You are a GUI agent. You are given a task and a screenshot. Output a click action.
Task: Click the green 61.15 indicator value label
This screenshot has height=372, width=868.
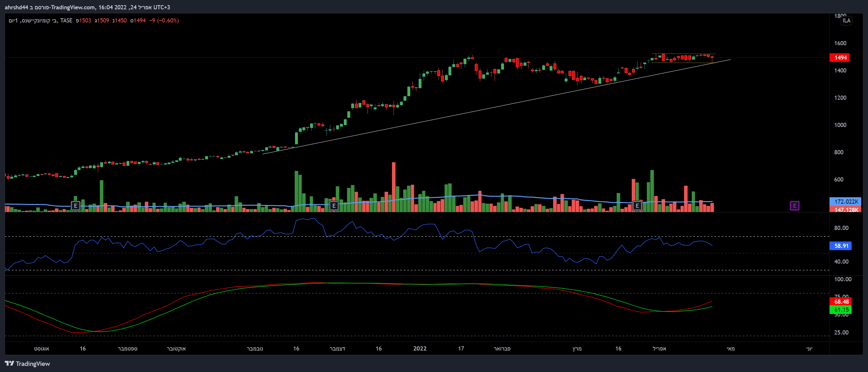coord(840,310)
